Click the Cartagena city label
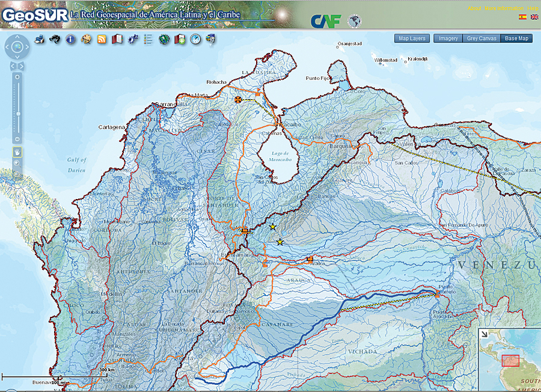This screenshot has width=541, height=392. tap(111, 127)
